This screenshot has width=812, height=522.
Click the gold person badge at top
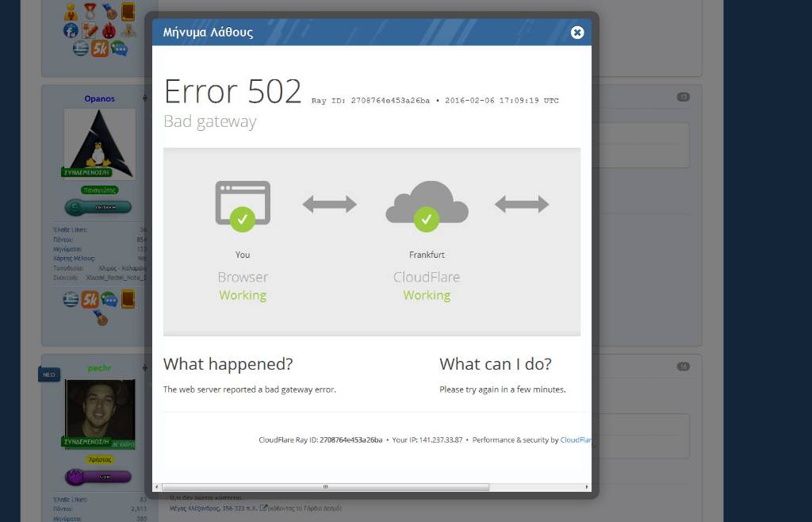click(71, 11)
